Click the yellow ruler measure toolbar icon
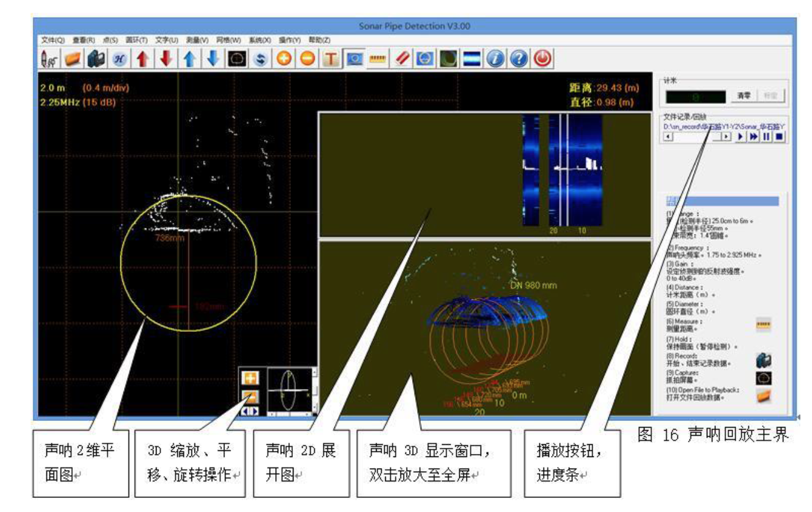The height and width of the screenshot is (512, 812). [x=377, y=59]
